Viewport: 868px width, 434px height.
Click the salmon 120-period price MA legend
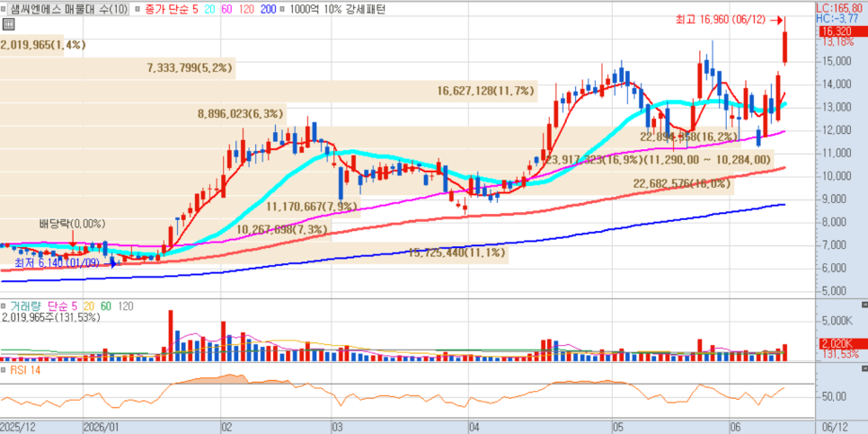247,9
